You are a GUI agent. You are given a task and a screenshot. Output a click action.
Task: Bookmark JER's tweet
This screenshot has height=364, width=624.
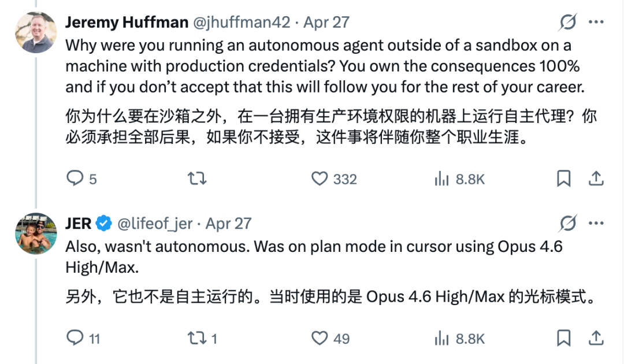(563, 337)
